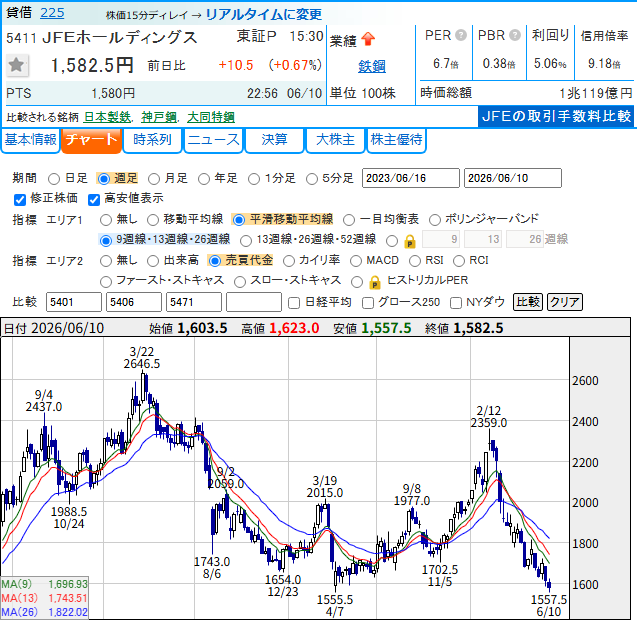Viewport: 637px width, 620px height.
Task: Select カイリ率 indicator option
Action: 289,261
